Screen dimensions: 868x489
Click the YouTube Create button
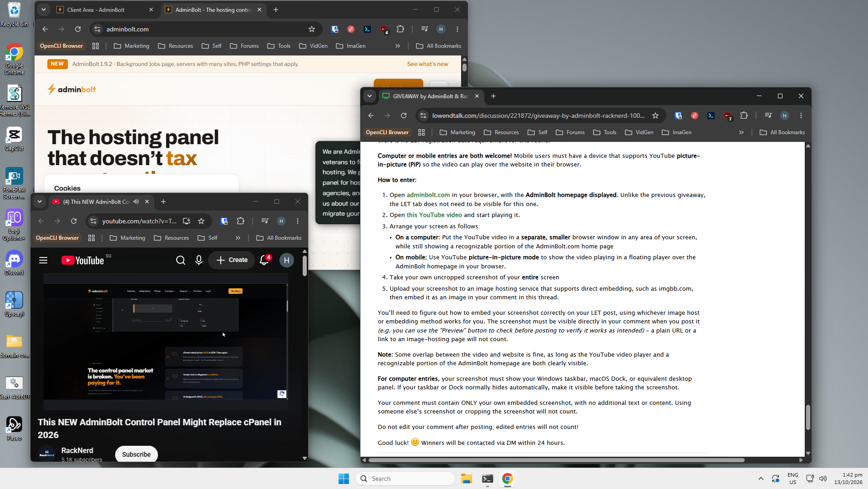232,260
